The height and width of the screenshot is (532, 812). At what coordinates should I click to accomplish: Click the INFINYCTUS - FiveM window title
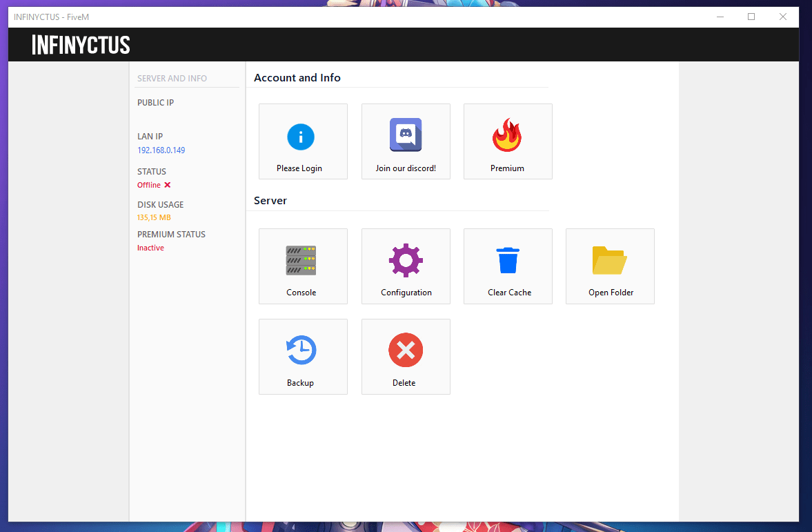tap(51, 17)
